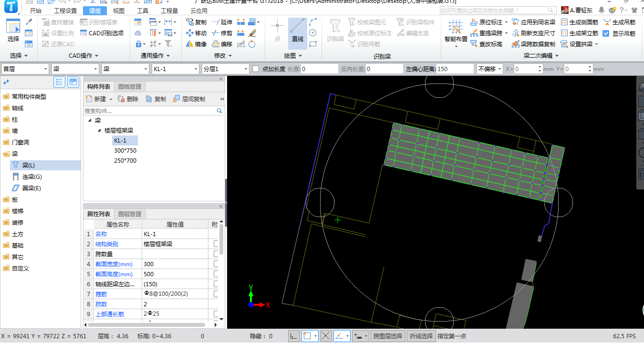Screen dimensions: 644x343
Task: Choose the 偏移 (offset) tool
Action: click(x=222, y=44)
